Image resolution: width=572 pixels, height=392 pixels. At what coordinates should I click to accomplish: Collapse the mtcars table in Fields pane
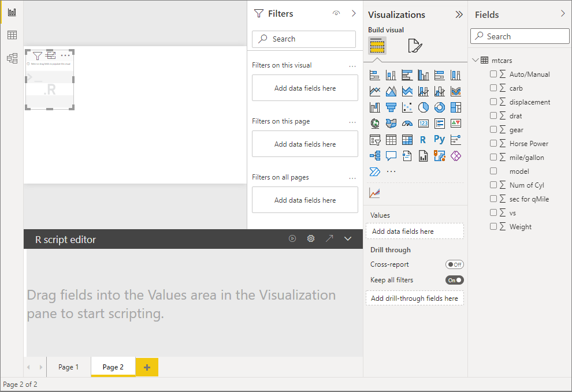(x=476, y=60)
